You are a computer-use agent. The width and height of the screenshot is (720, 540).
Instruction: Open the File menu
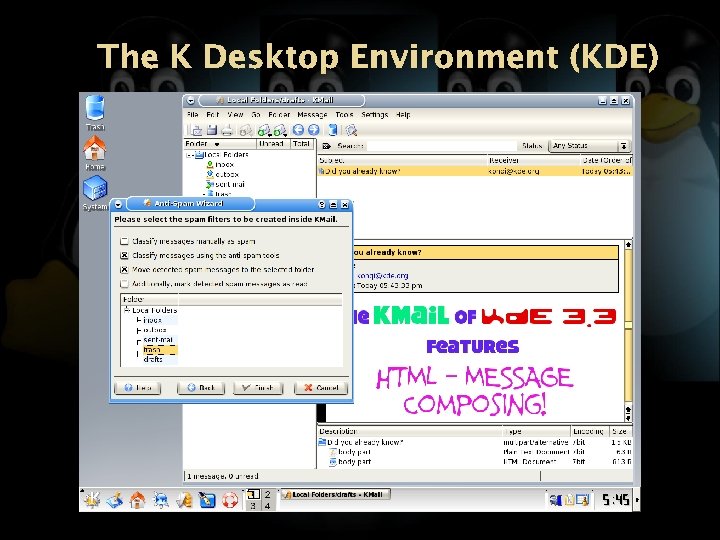click(x=192, y=115)
